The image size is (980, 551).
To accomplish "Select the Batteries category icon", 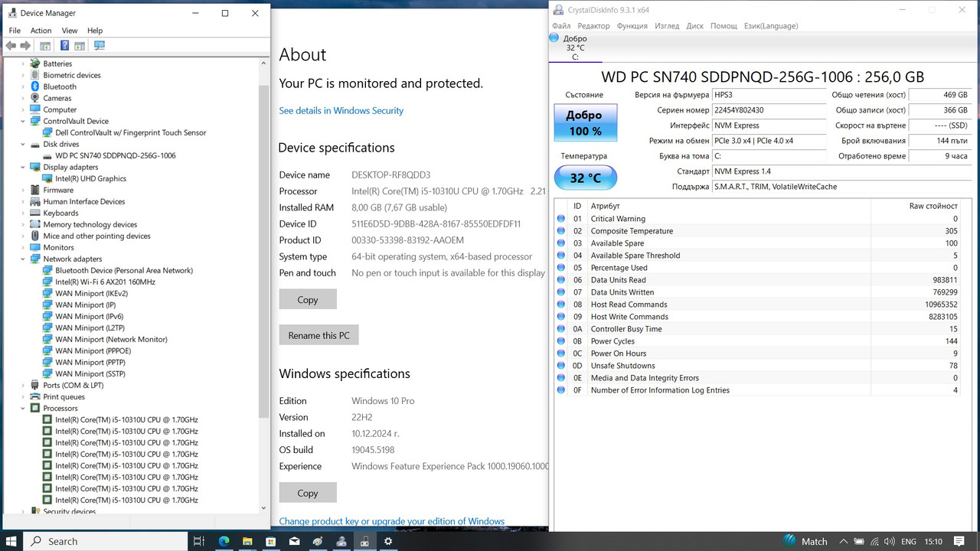I will [x=35, y=64].
